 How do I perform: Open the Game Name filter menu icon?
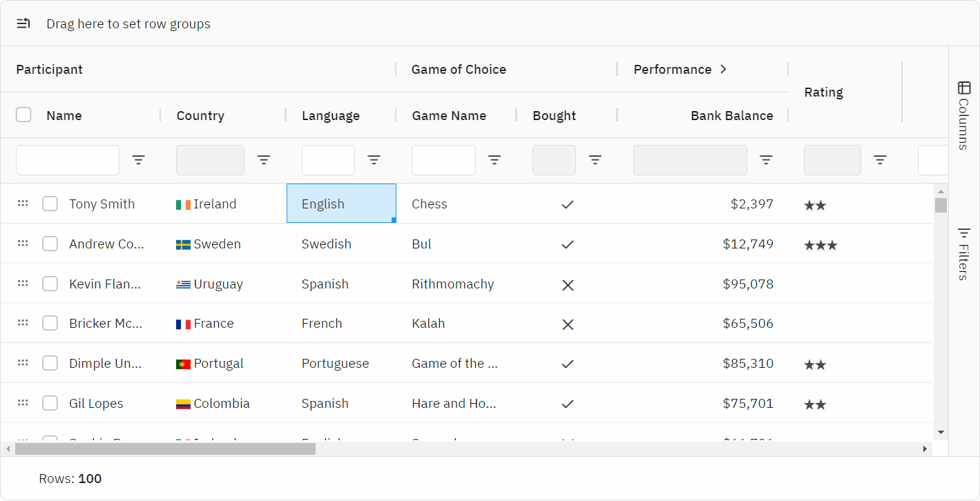[x=494, y=160]
